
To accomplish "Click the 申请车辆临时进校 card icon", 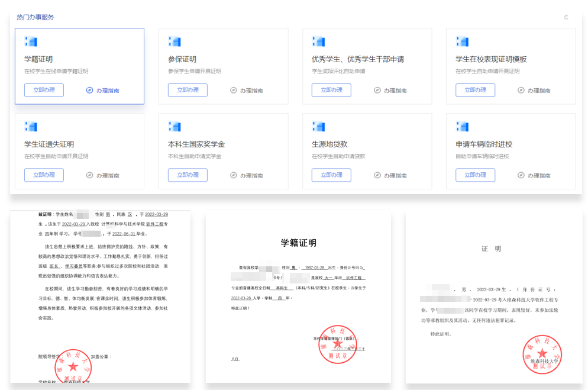I will [x=462, y=127].
